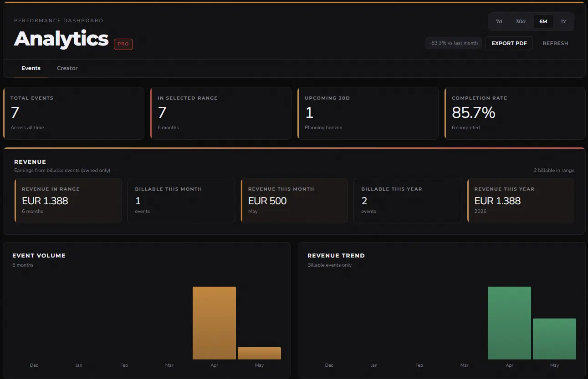The image size is (588, 379).
Task: Click the Revenue This Year card
Action: [521, 201]
